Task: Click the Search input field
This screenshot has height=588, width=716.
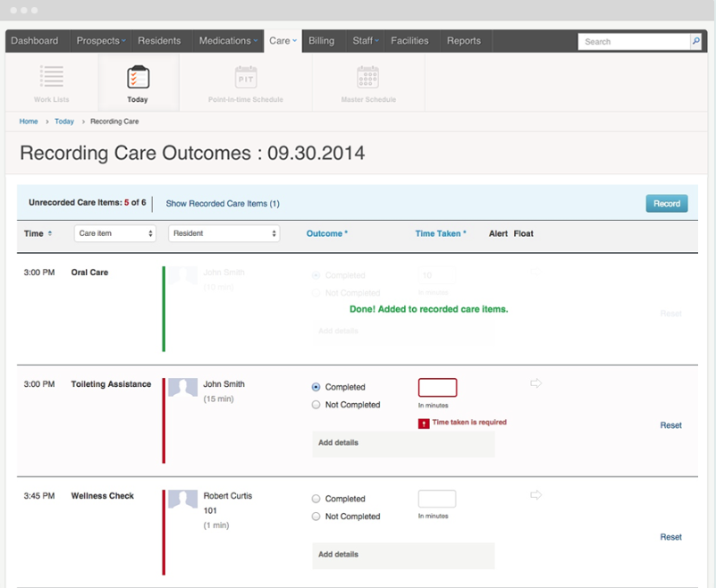Action: [634, 41]
